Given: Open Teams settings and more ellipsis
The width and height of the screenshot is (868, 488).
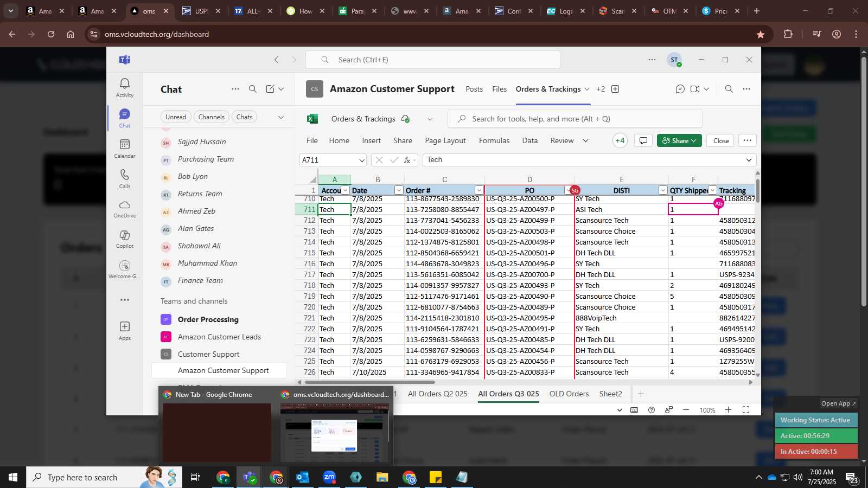Looking at the screenshot, I should 652,60.
